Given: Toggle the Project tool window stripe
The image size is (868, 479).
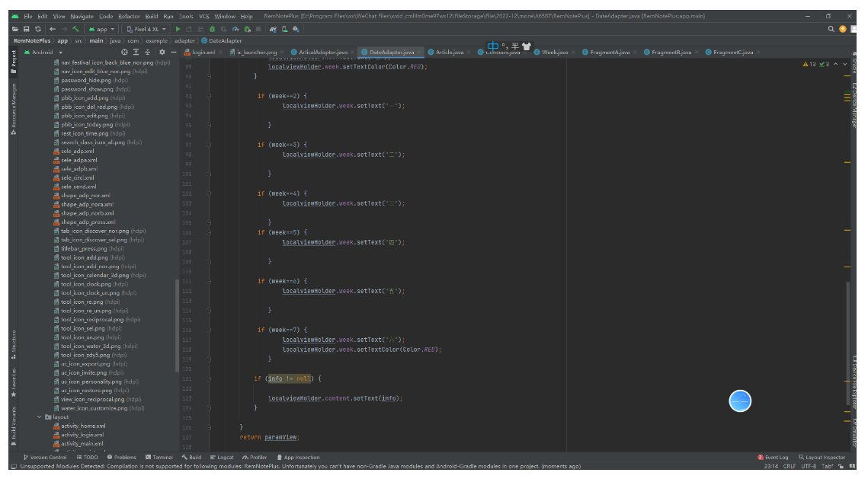Looking at the screenshot, I should 13,59.
